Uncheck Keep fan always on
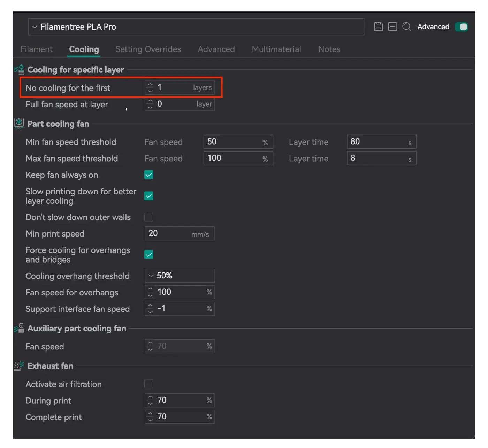 point(149,175)
